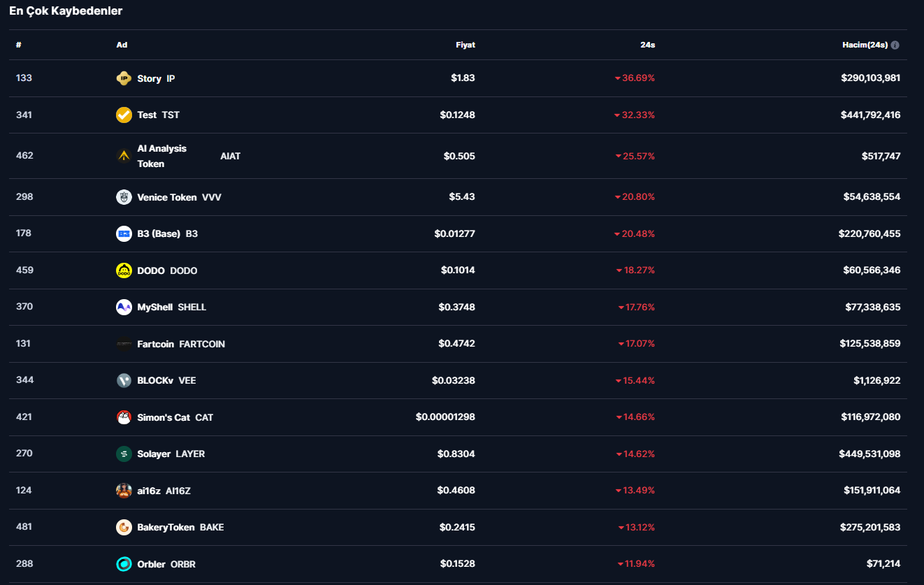
Task: Sort by the 24s change column
Action: click(647, 45)
